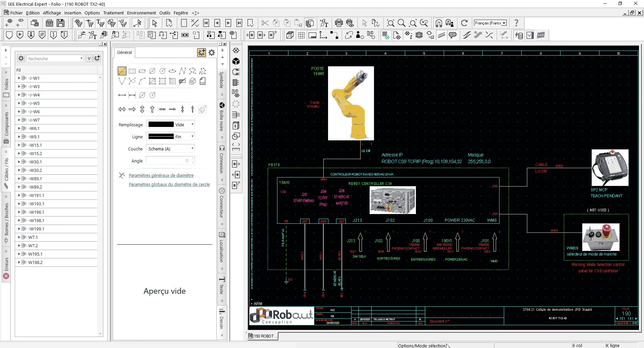Viewport: 644px width, 348px height.
Task: Click the scissors cut icon
Action: 265,23
